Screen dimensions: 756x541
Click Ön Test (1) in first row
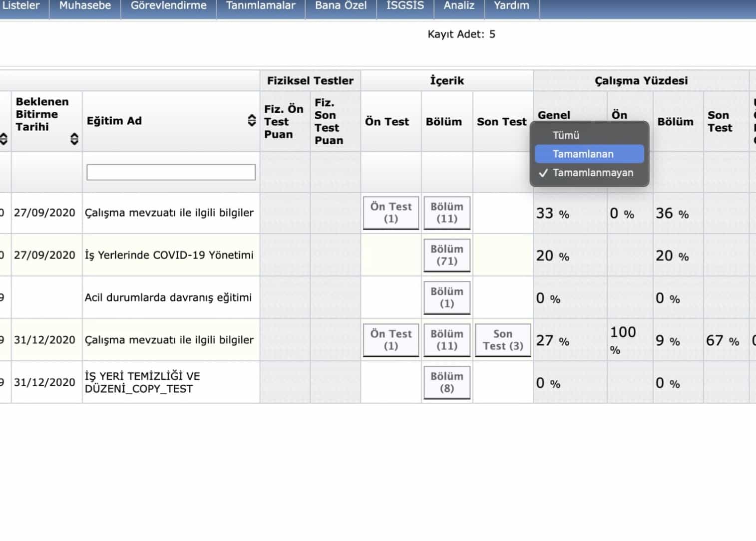coord(391,213)
